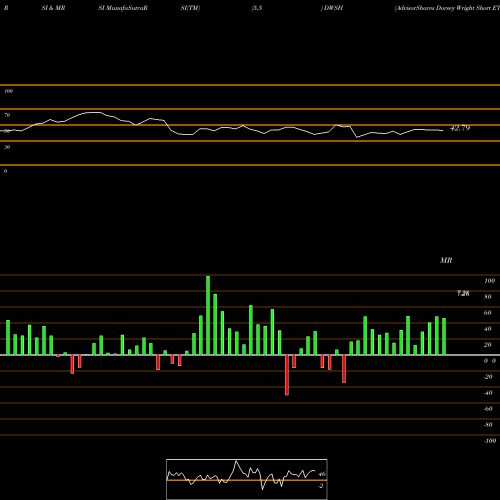Click the SI MunafaSutraR header text
This screenshot has height=500, width=500.
(123, 8)
